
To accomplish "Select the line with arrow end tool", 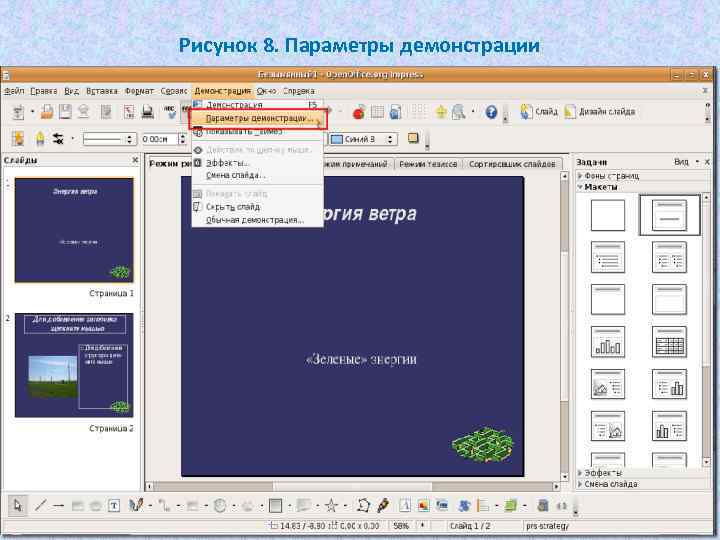I will [x=58, y=506].
